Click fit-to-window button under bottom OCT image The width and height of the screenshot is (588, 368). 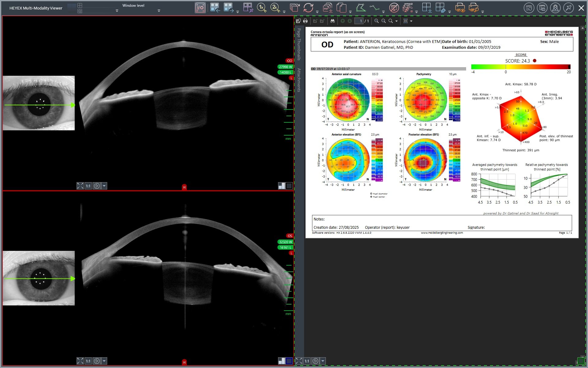[x=80, y=361]
